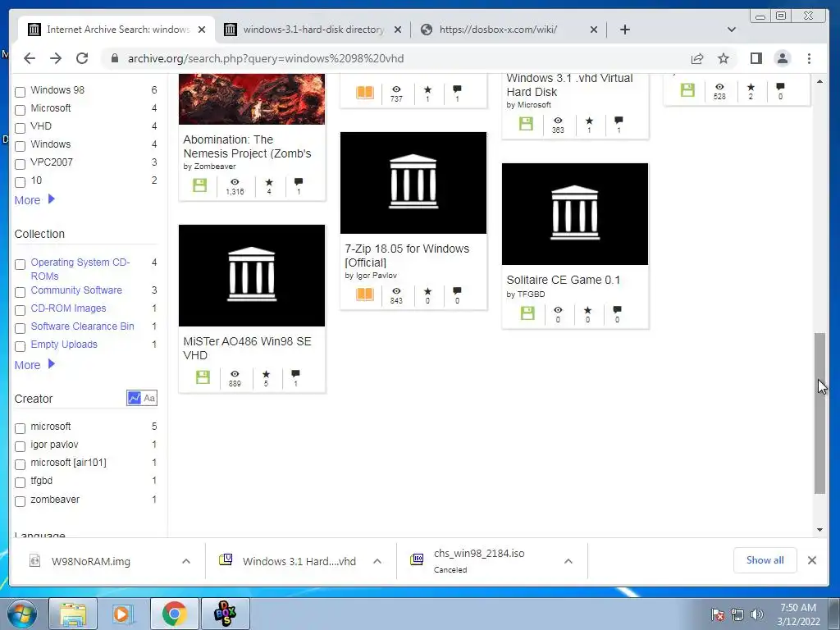Switch Creator facet to alphabetical Aa view
Image resolution: width=840 pixels, height=630 pixels.
[x=149, y=398]
